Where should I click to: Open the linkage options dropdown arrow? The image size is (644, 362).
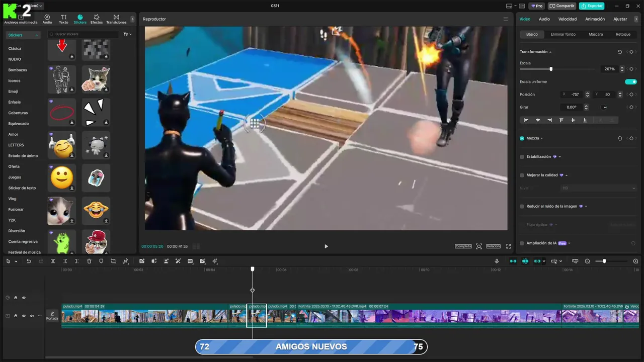tap(545, 261)
